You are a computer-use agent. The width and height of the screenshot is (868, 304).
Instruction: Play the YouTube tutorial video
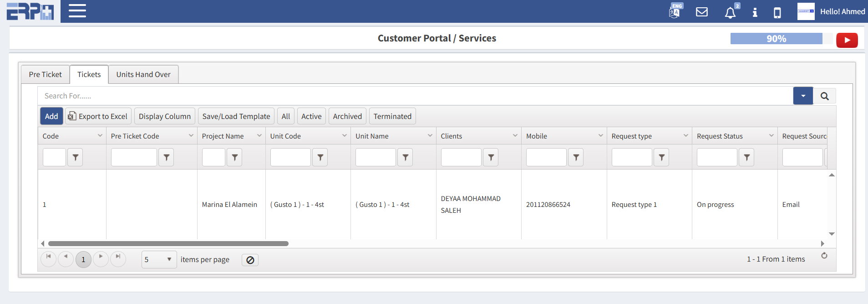(x=847, y=40)
